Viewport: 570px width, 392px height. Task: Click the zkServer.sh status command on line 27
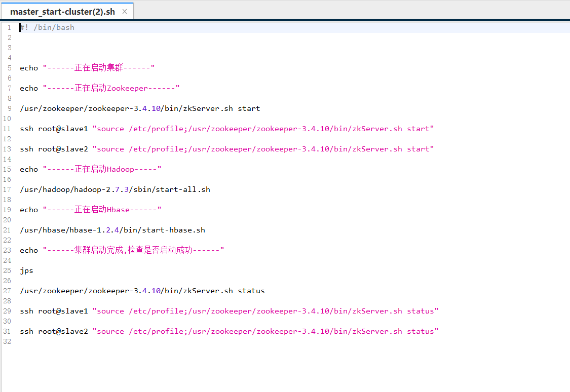pyautogui.click(x=142, y=291)
